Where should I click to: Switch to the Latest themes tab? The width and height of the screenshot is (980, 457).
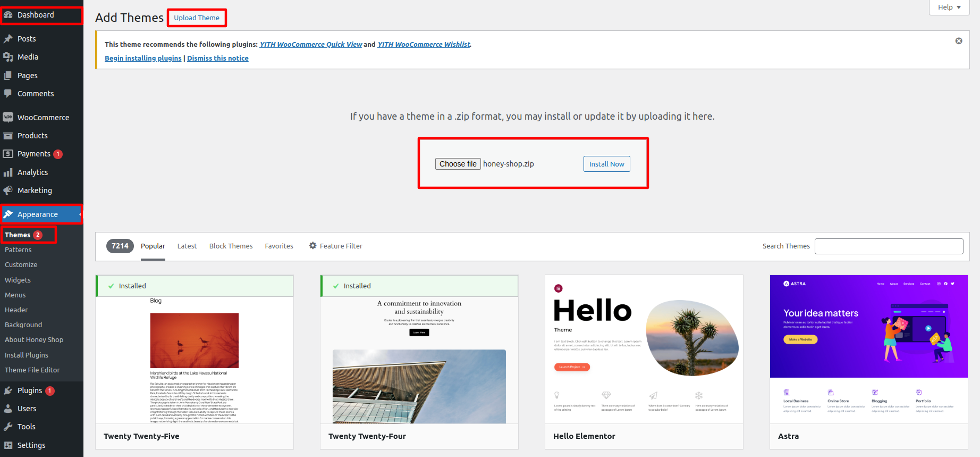(187, 246)
